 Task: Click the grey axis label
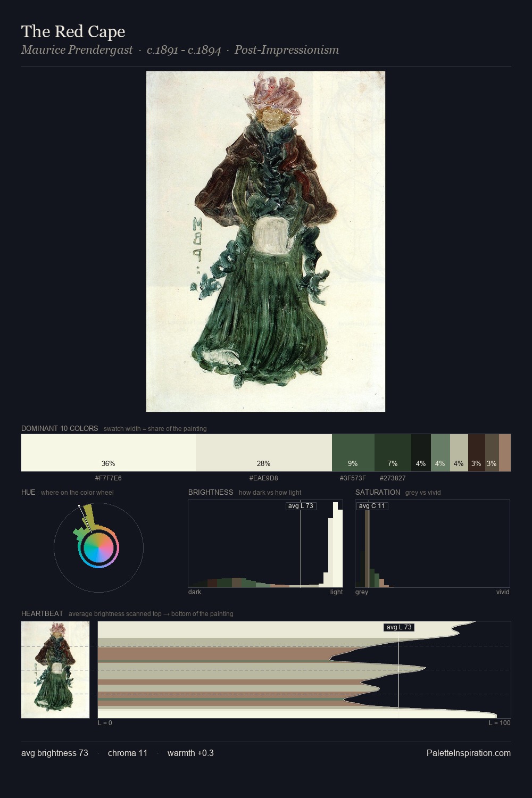(362, 592)
